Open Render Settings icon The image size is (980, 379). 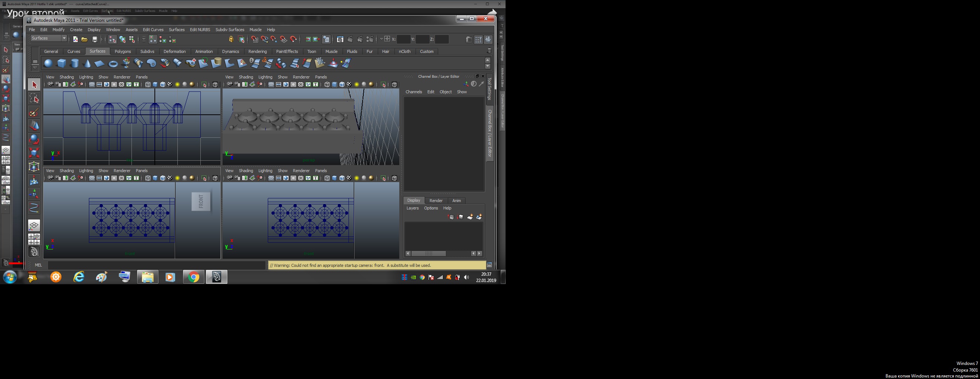click(x=370, y=39)
